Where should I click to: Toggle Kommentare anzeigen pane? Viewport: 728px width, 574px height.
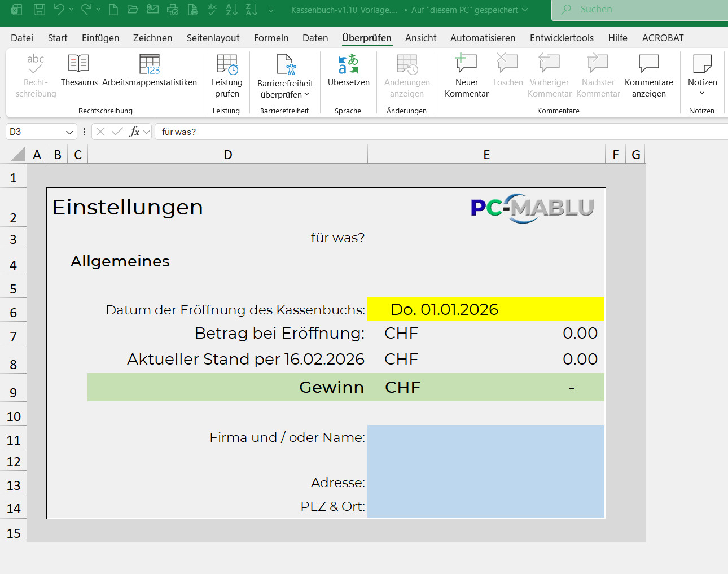tap(648, 76)
